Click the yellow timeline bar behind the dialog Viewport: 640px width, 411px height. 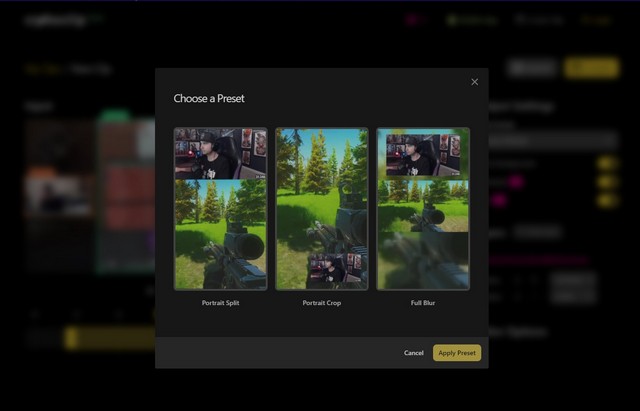pyautogui.click(x=108, y=338)
